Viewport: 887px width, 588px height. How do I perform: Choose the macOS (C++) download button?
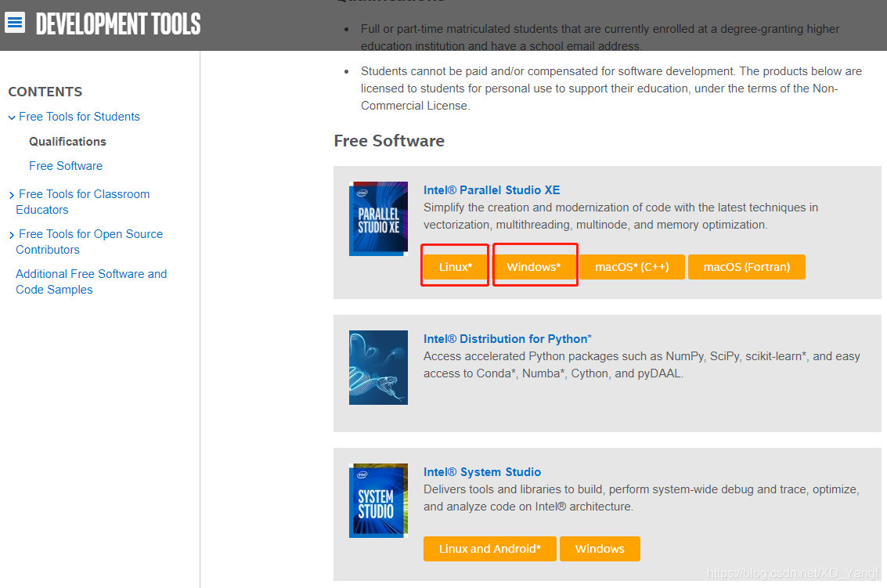(632, 266)
